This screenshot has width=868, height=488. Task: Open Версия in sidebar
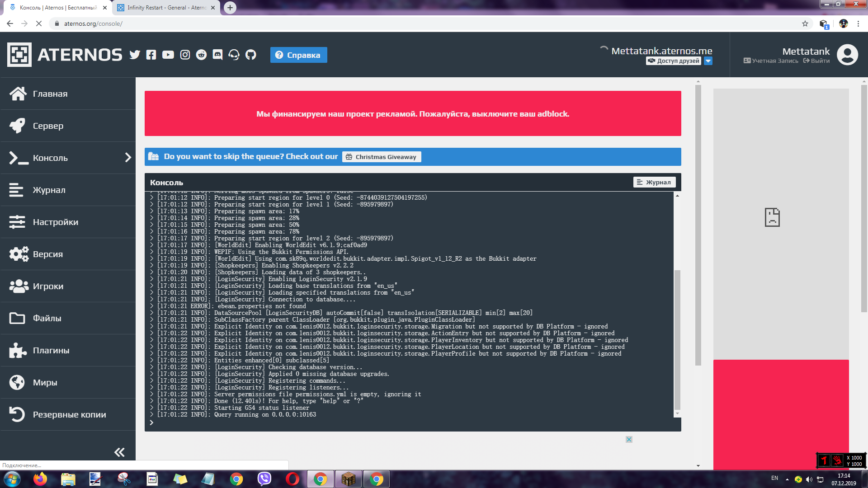pos(68,254)
